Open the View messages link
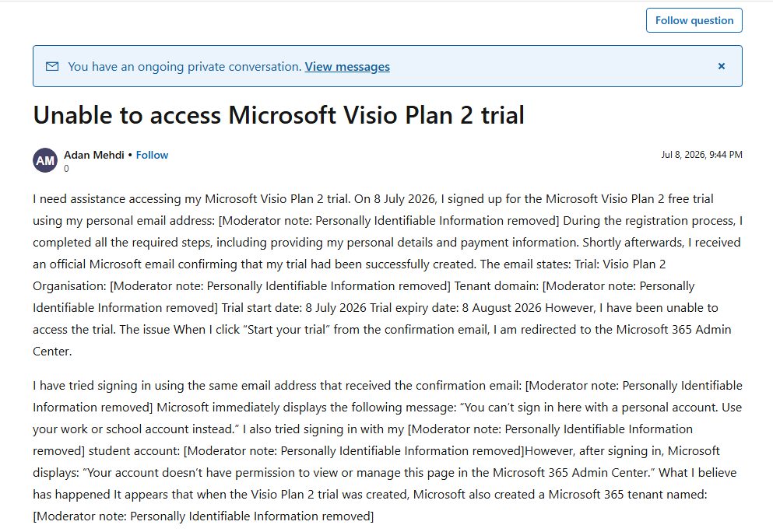 point(347,67)
